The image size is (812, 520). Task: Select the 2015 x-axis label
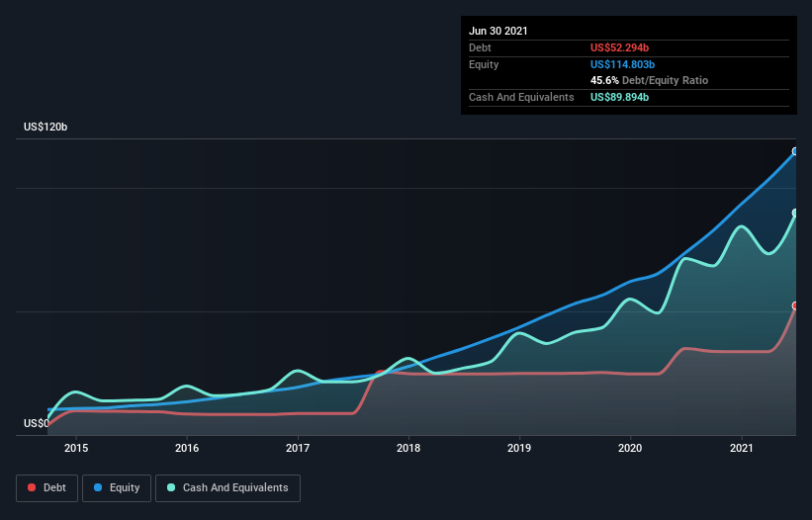76,448
